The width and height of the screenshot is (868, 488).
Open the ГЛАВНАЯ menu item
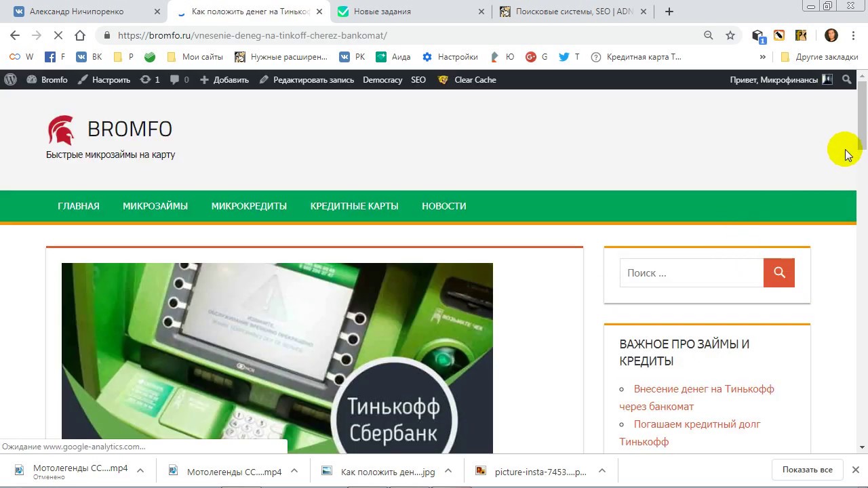tap(79, 206)
